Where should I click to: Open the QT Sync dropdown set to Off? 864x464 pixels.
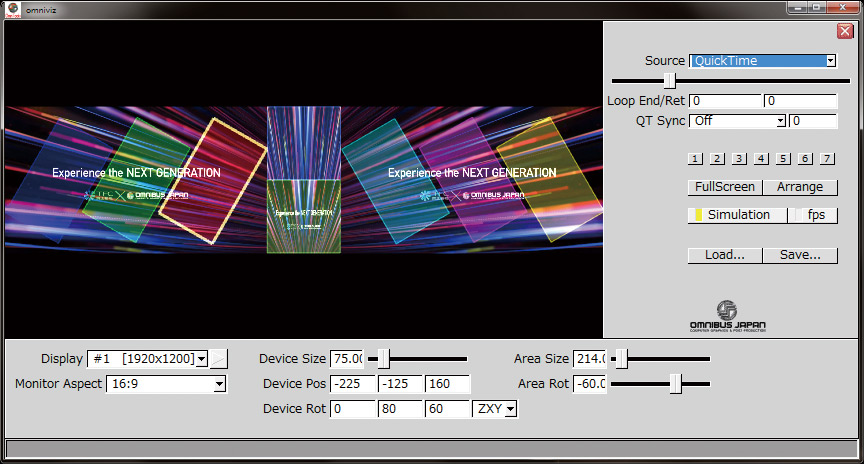(737, 121)
